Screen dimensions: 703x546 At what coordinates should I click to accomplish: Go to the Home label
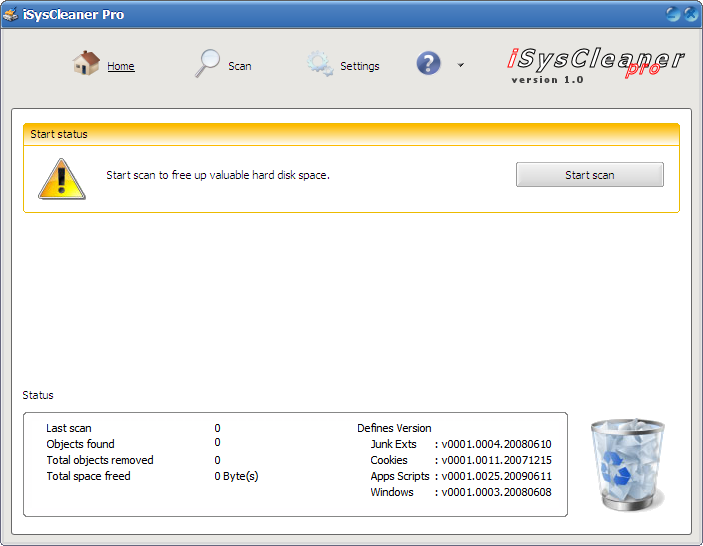(121, 67)
